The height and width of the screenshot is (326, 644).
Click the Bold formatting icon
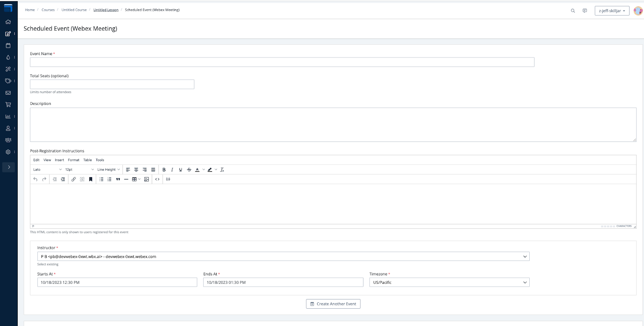click(164, 170)
